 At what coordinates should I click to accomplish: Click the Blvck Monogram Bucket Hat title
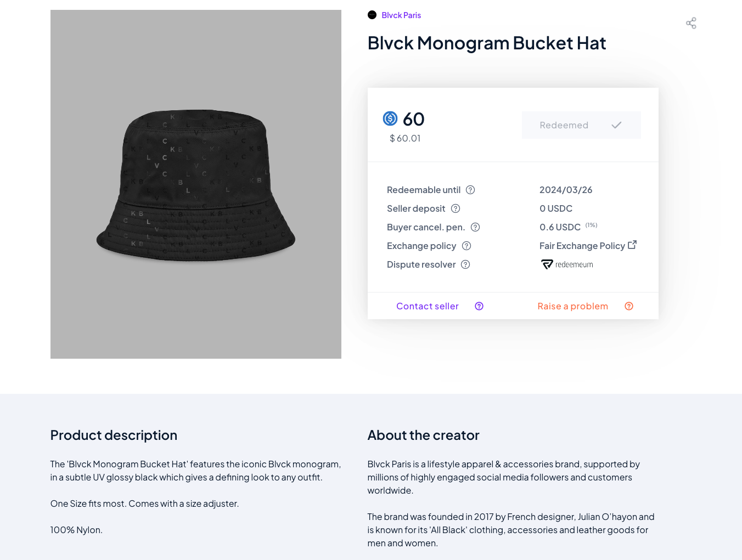(x=487, y=43)
